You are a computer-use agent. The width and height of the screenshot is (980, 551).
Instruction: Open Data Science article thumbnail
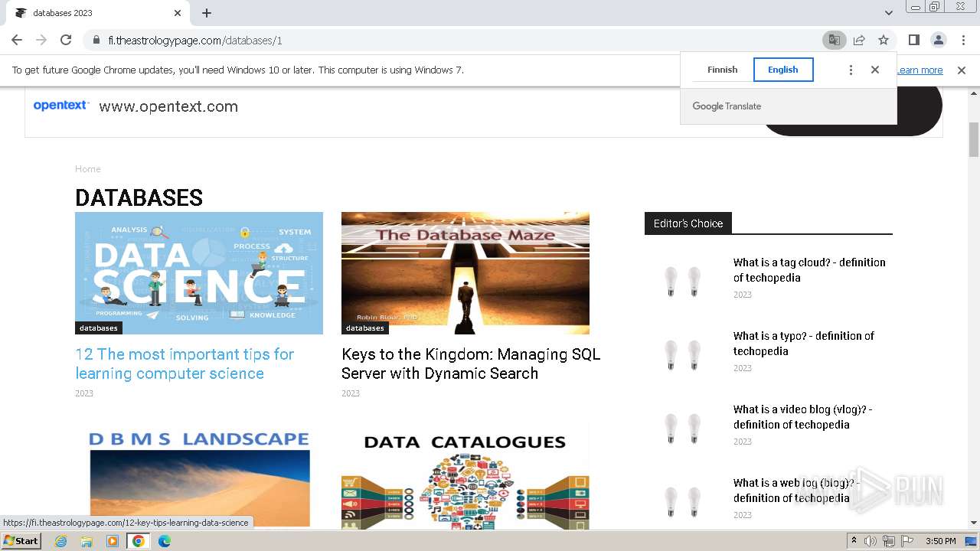[x=199, y=273]
